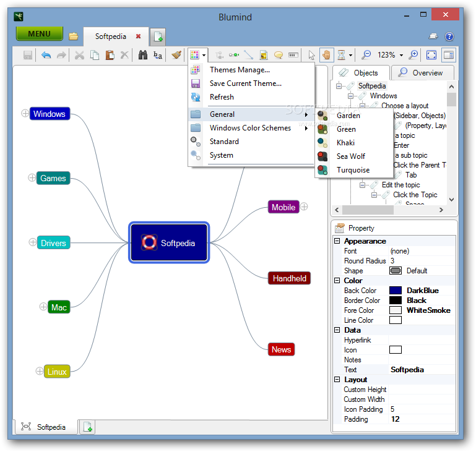The image size is (476, 452).
Task: Apply the Standard theme
Action: tap(251, 142)
